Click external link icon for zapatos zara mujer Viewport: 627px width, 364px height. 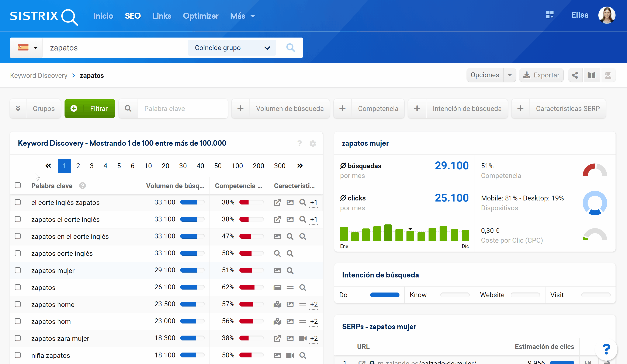point(277,338)
